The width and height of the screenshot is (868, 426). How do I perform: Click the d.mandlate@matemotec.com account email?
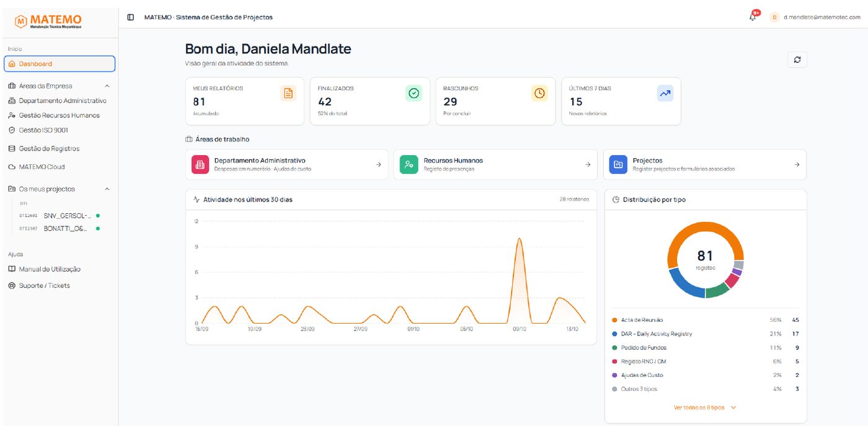coord(822,17)
